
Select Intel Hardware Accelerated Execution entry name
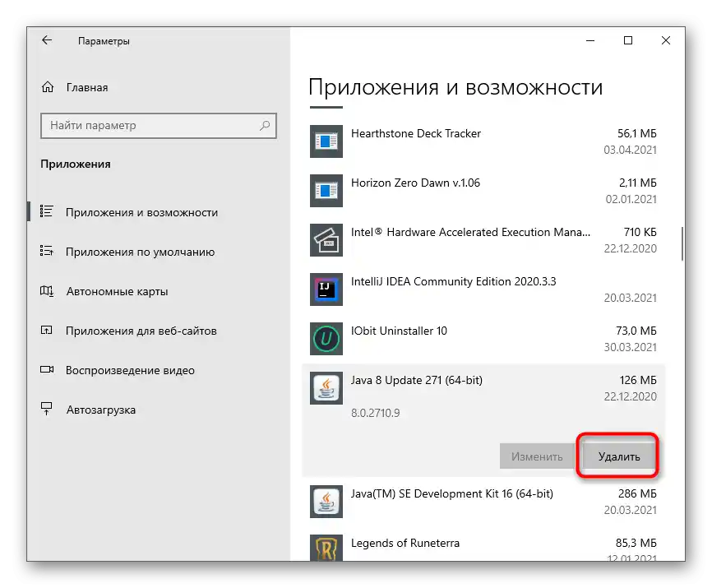470,233
